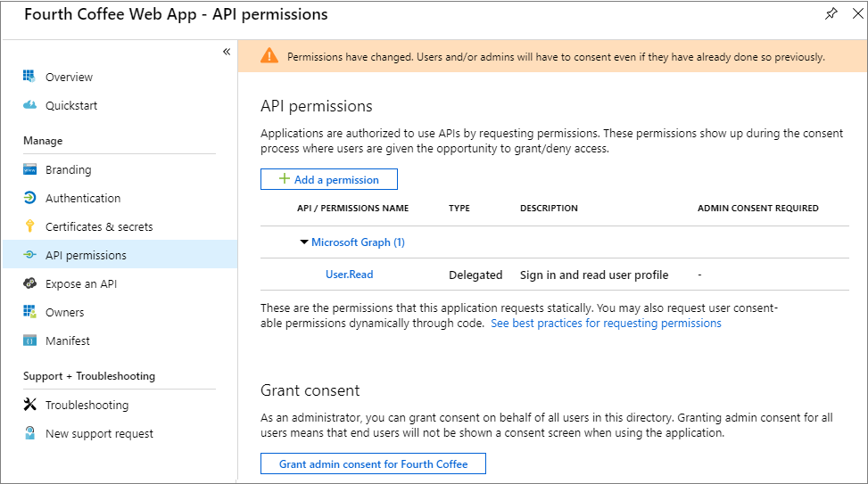This screenshot has height=484, width=868.
Task: Collapse the Microsoft Graph group arrow
Action: [304, 242]
